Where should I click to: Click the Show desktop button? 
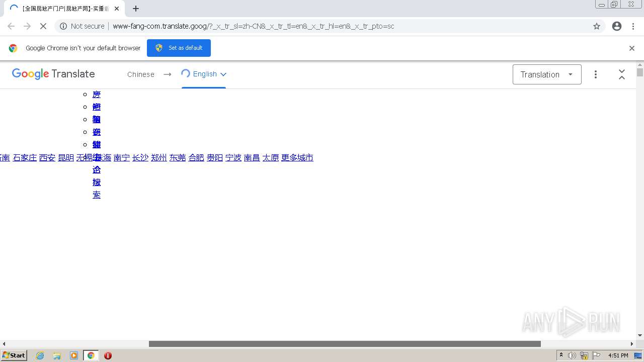tap(638, 355)
